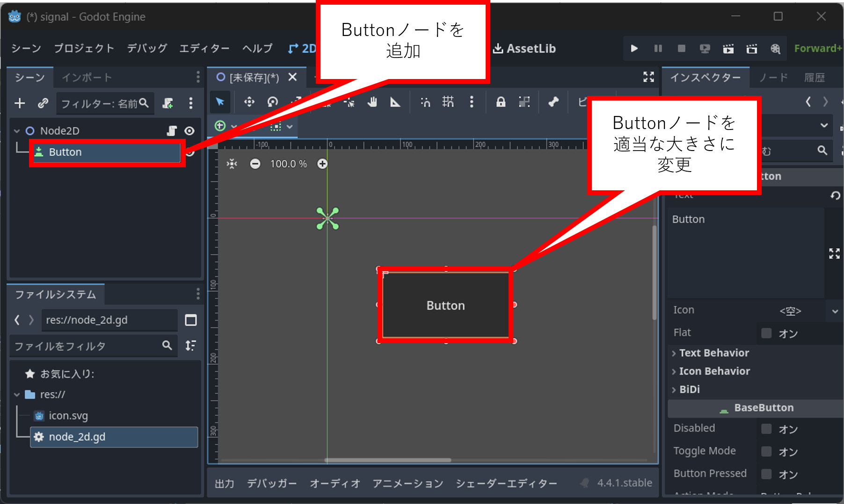Decrease canvas zoom with the minus control
The width and height of the screenshot is (844, 504).
click(x=255, y=164)
